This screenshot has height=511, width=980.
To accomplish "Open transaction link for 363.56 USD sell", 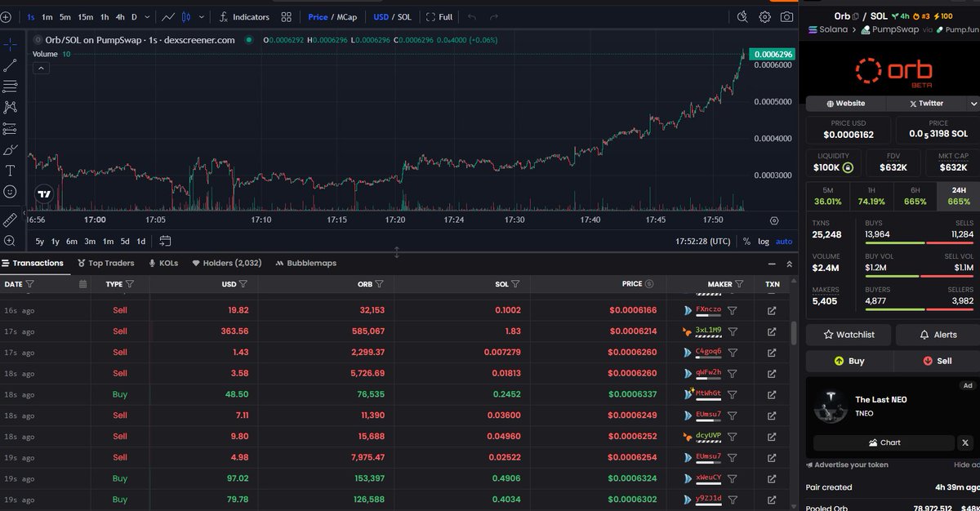I will [x=772, y=331].
